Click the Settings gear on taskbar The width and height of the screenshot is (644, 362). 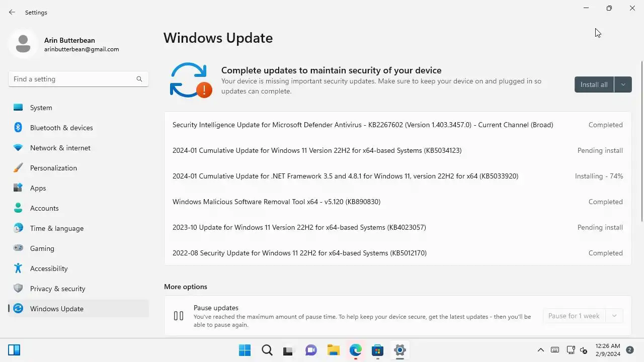click(x=399, y=350)
